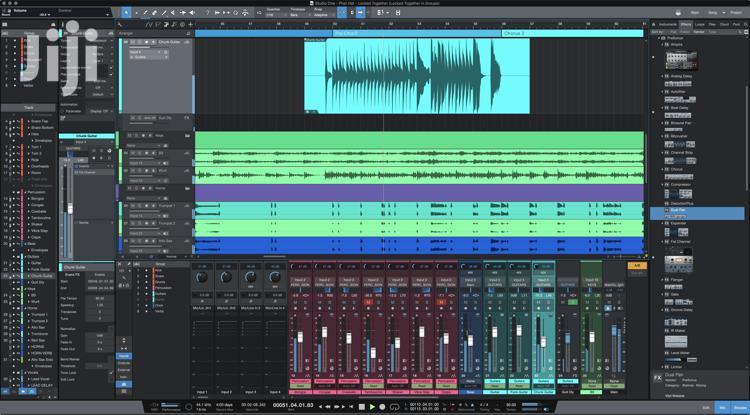Click the Tambourine channel label in mixer

(374, 392)
